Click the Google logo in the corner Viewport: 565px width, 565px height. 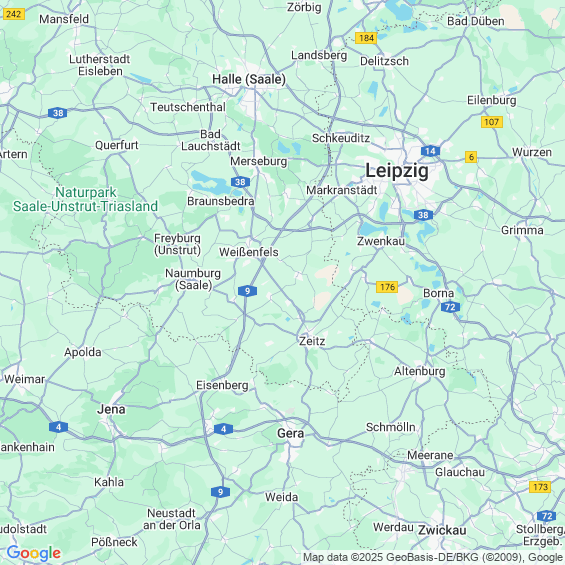pos(34,553)
